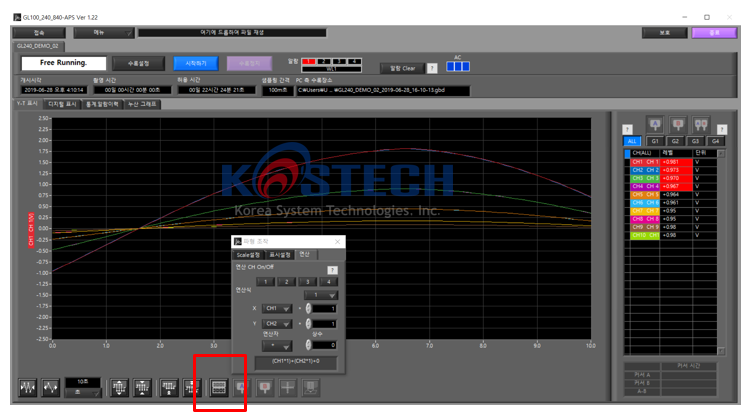Open the menu dropdown in top bar
This screenshot has width=741, height=418.
point(104,33)
